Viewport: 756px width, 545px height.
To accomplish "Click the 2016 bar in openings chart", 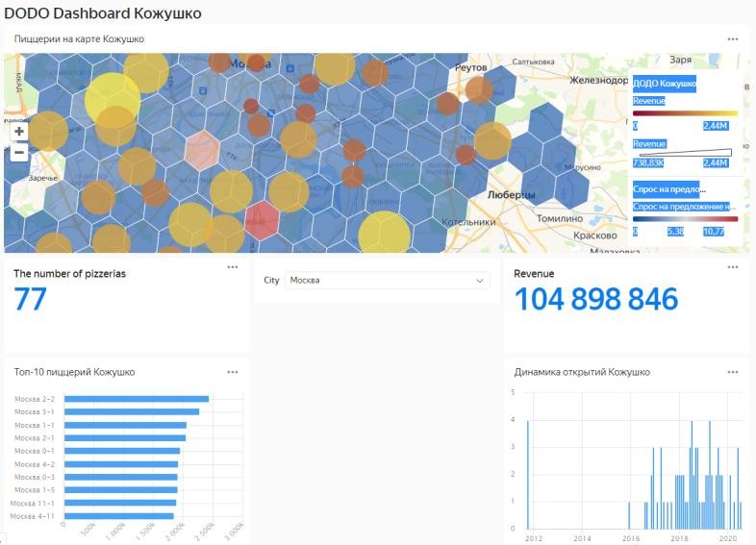I will 629,515.
